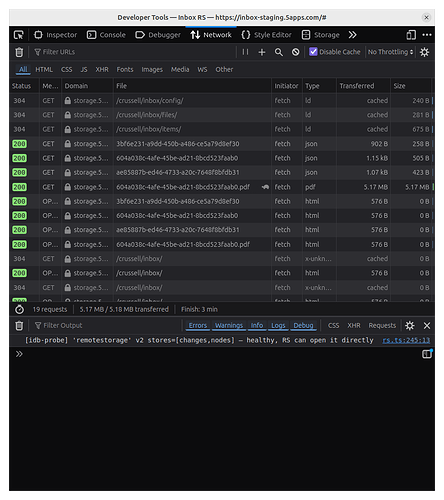Open the rs.ts:245:13 source link

point(406,340)
